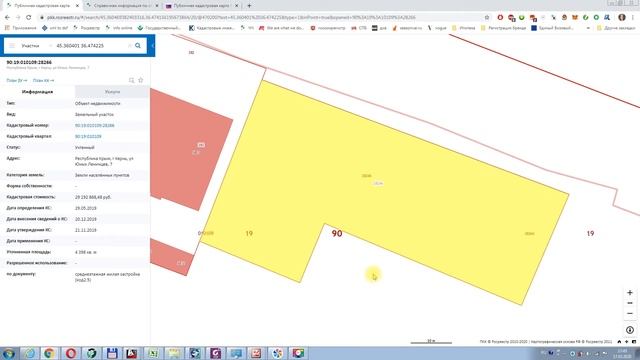Click the circular geolocation button on map
This screenshot has width=640, height=360.
630,330
